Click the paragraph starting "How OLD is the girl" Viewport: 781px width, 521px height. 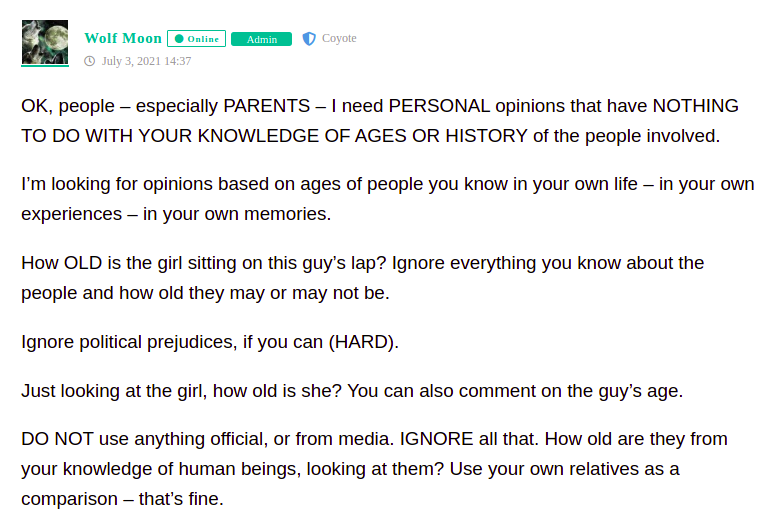[363, 277]
